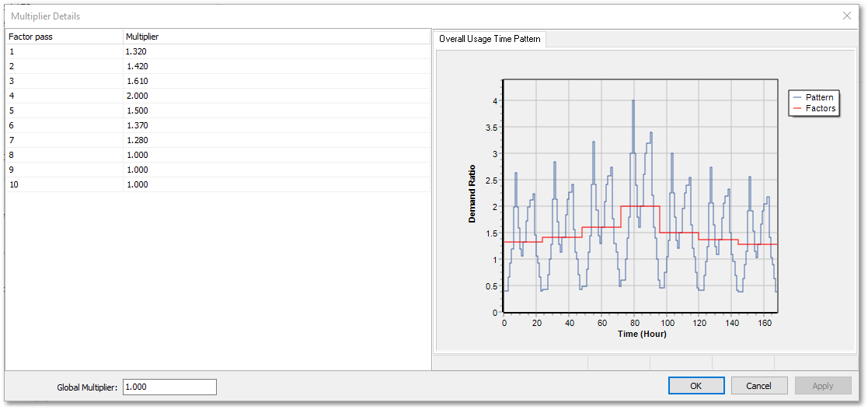Select the multiplier cell for factor pass 10
This screenshot has height=410, width=868.
pyautogui.click(x=276, y=184)
